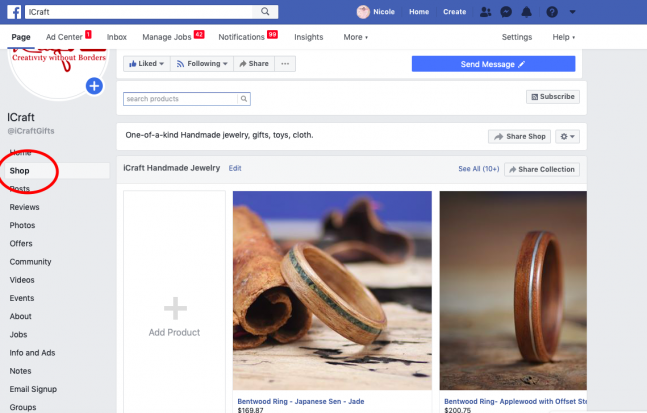Click the products search magnifier button
The height and width of the screenshot is (413, 647).
(x=244, y=99)
